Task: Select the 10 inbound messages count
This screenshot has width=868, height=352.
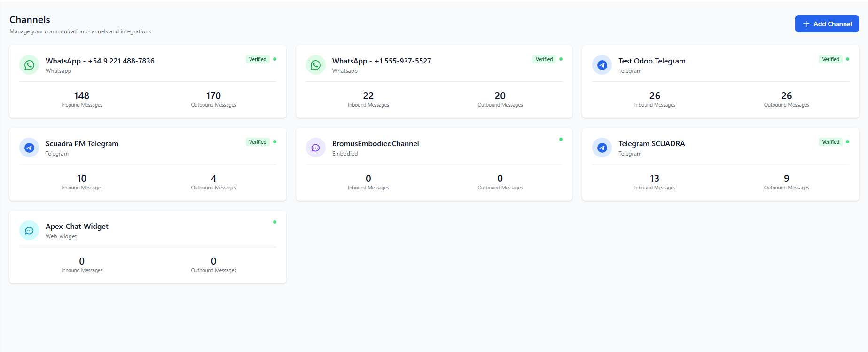Action: (x=82, y=179)
